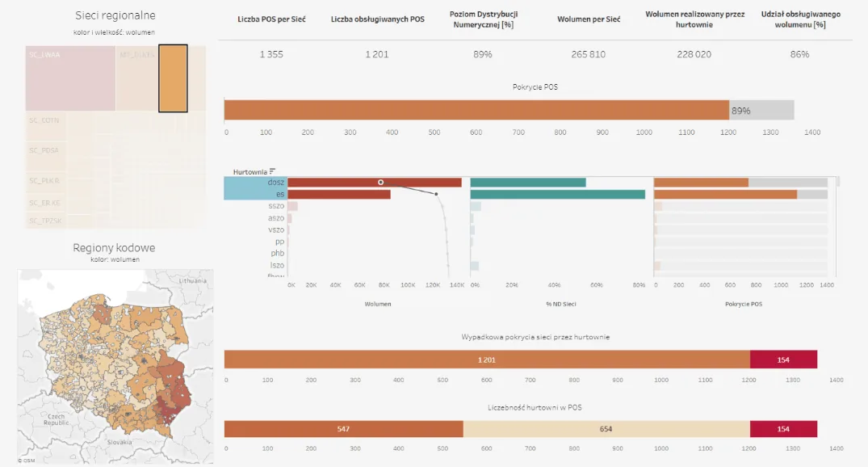868x467 pixels.
Task: Click the 265 810 Wolumen per Sieć value
Action: click(x=589, y=54)
